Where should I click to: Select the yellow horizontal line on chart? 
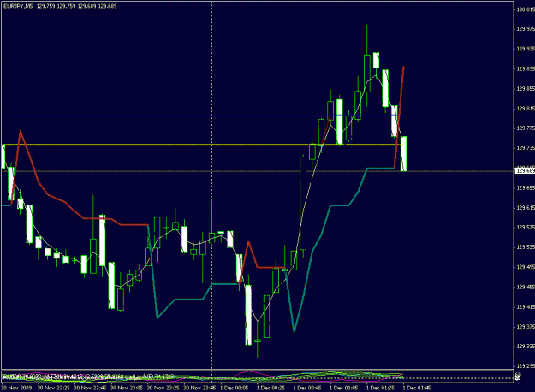(x=204, y=145)
